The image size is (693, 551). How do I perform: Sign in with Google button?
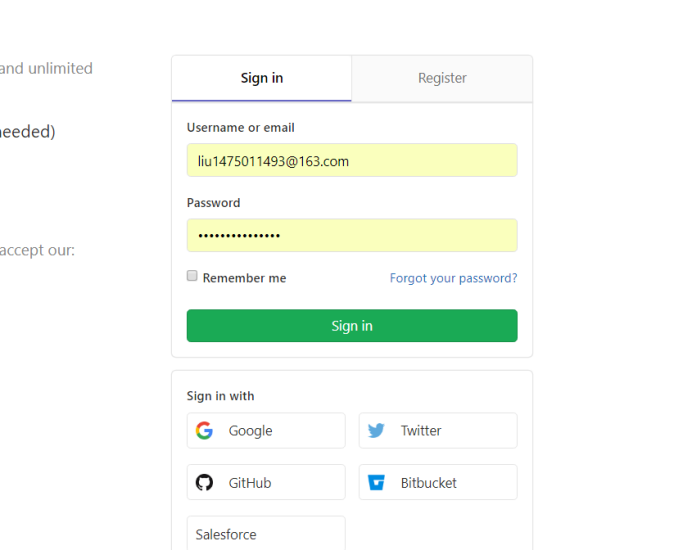pyautogui.click(x=266, y=431)
